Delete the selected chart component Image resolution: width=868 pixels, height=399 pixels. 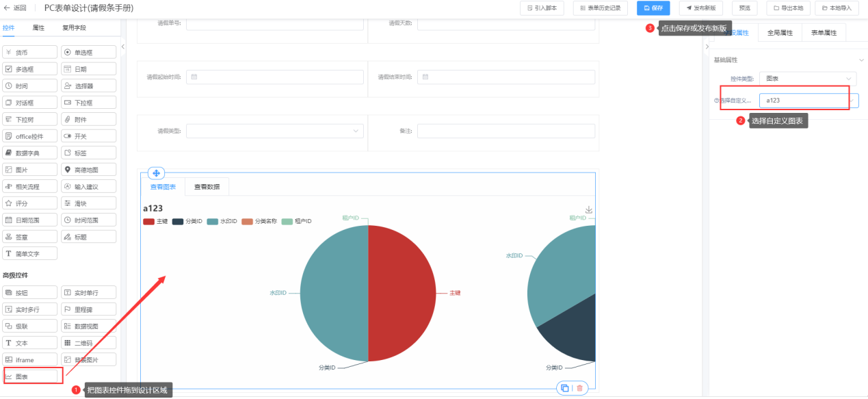[579, 388]
